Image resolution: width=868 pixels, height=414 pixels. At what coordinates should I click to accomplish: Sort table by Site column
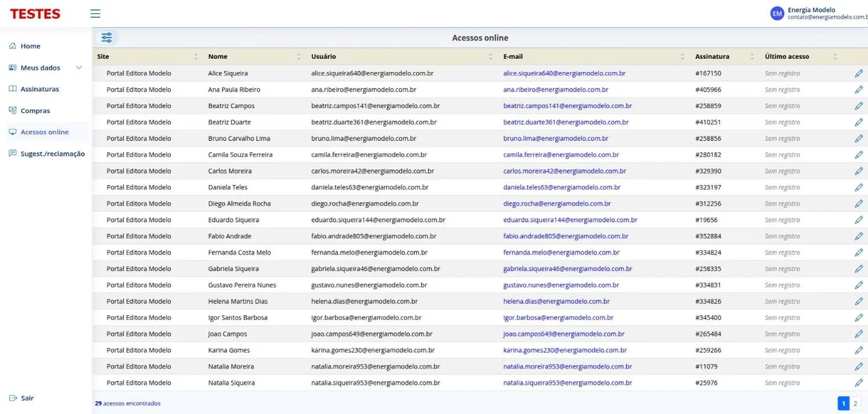[x=196, y=56]
